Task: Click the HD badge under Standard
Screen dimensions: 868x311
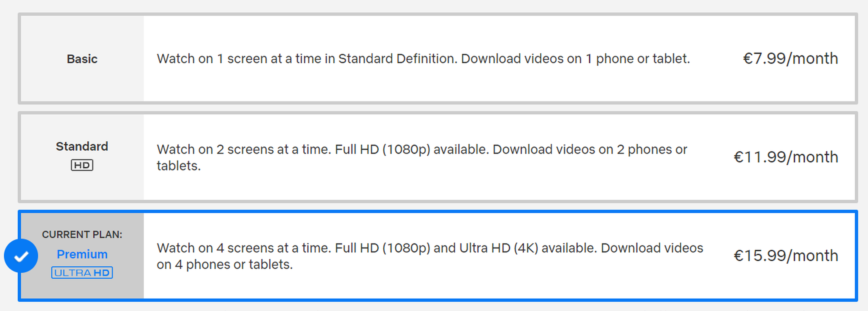Action: point(82,165)
